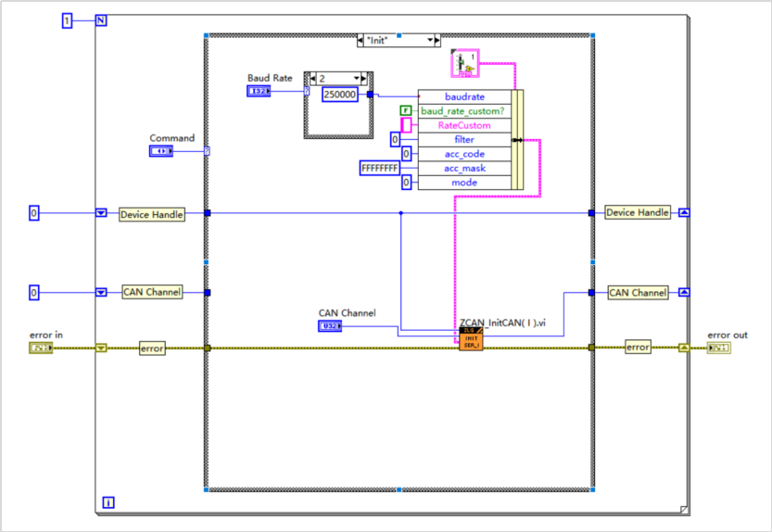Go to the previous case of the Init structure
The height and width of the screenshot is (532, 772).
361,40
